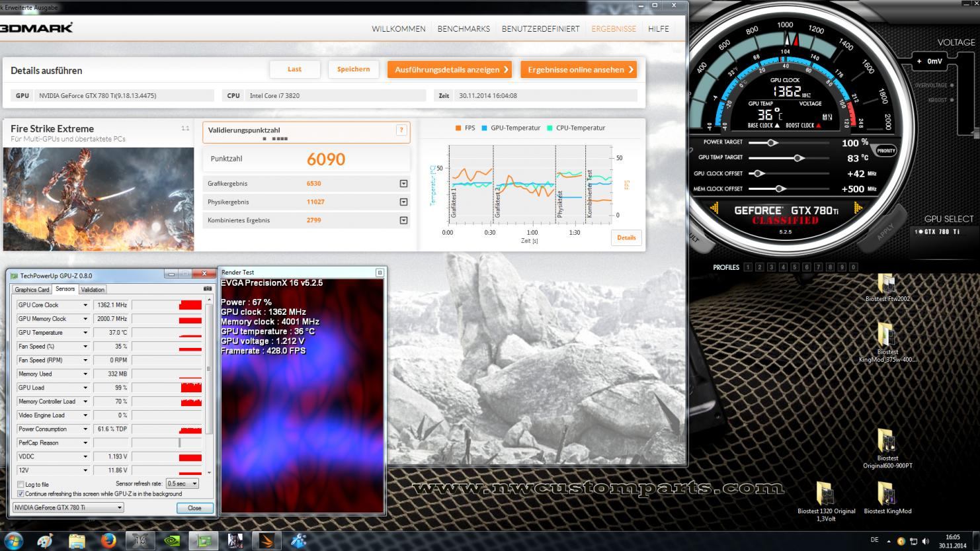Image resolution: width=980 pixels, height=551 pixels.
Task: Increase voltage with the plus sign
Action: click(919, 62)
